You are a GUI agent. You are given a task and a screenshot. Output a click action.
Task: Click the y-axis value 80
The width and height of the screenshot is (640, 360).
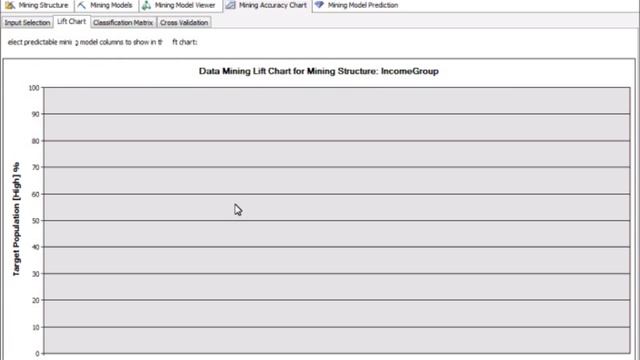36,141
